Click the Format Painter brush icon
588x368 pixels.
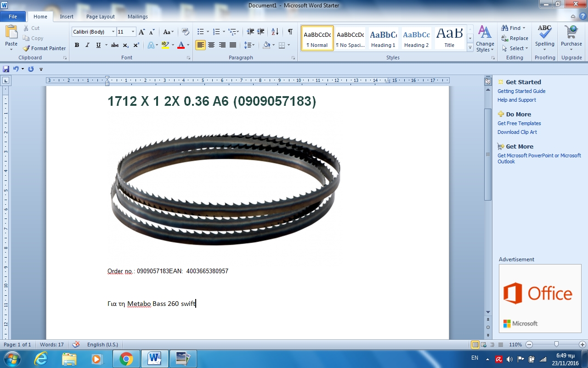pyautogui.click(x=26, y=48)
